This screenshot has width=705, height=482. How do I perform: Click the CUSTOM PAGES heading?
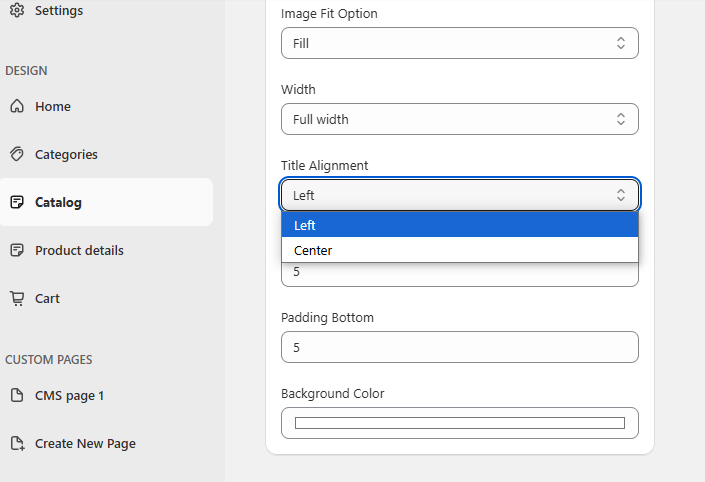tap(49, 360)
